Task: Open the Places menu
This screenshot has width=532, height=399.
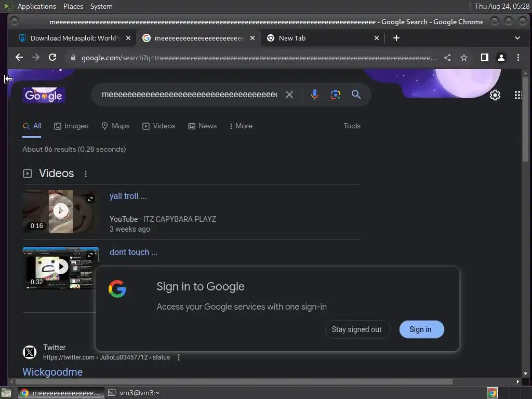Action: tap(73, 6)
